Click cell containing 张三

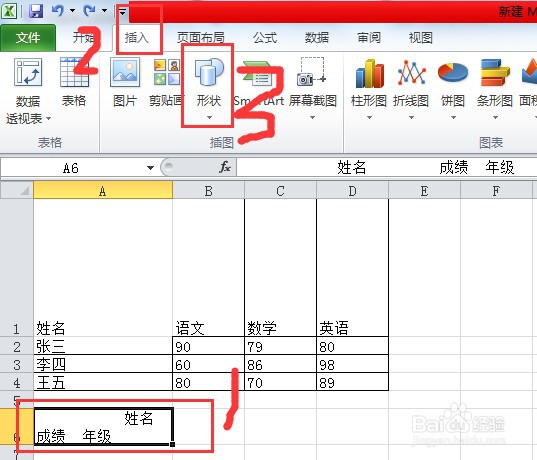pos(103,346)
